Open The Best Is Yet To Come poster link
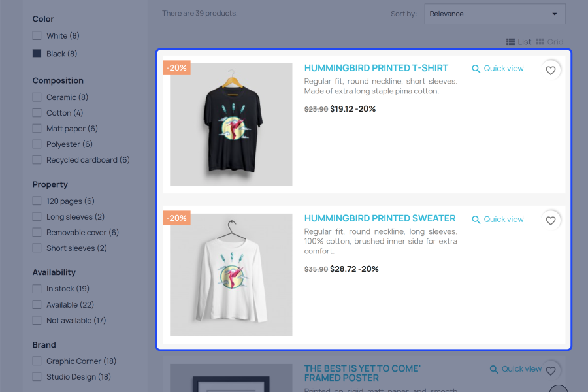Viewport: 588px width, 392px height. pos(362,373)
